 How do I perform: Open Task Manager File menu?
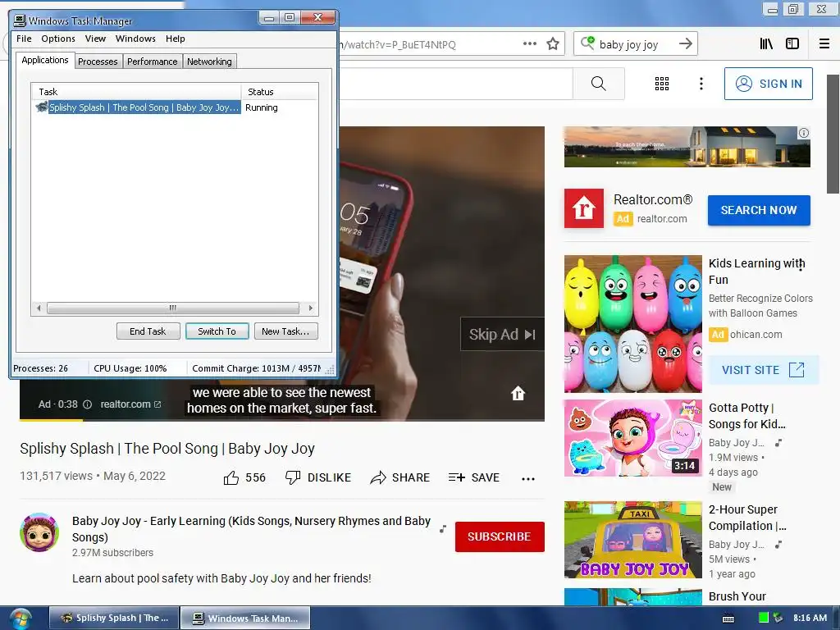tap(24, 39)
